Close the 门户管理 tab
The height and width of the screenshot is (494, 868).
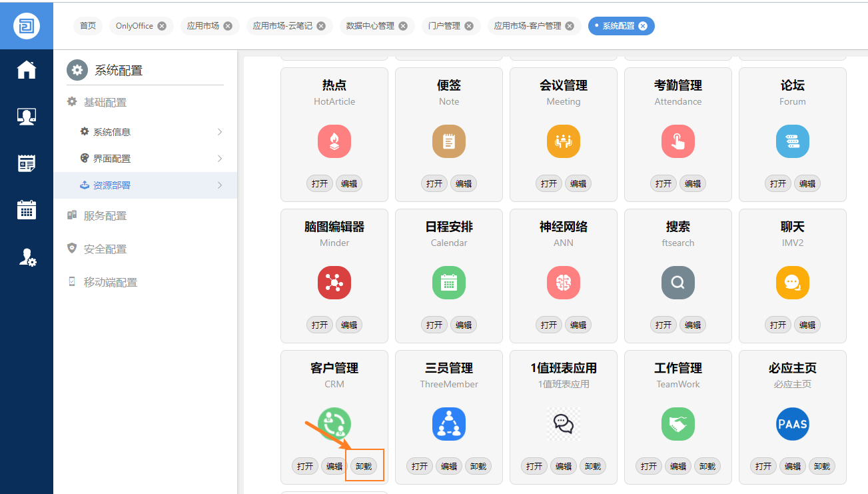469,26
